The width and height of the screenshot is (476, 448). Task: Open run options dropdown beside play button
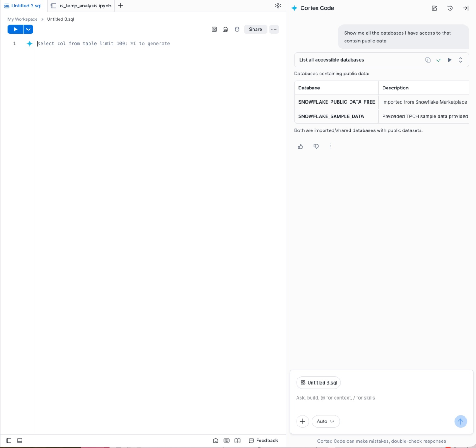(28, 30)
